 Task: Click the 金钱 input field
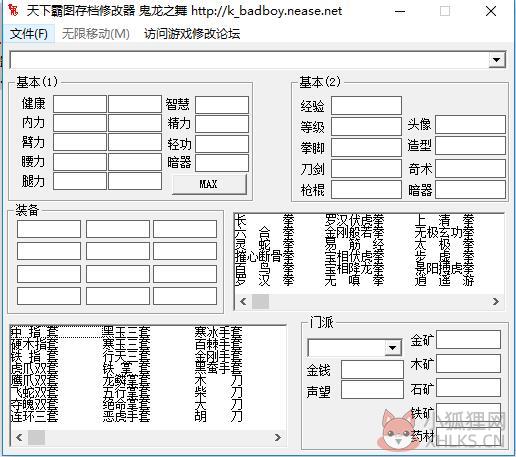point(372,370)
